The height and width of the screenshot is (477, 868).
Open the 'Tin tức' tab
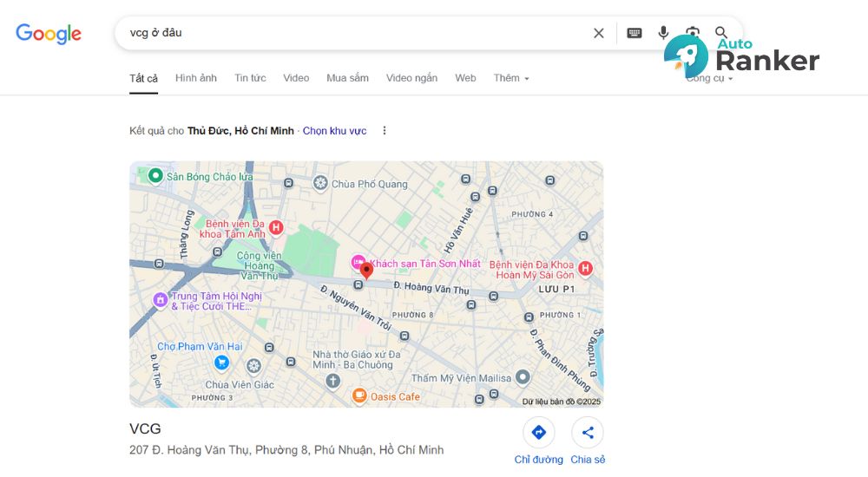pyautogui.click(x=250, y=78)
